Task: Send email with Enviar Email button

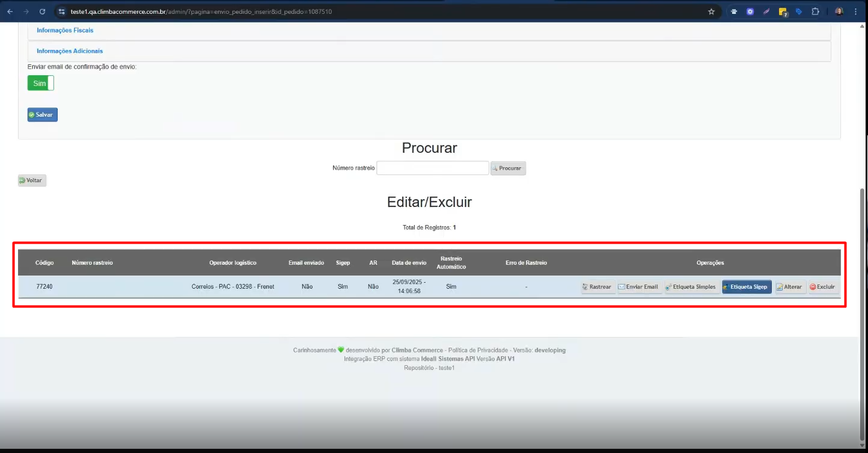Action: tap(638, 287)
